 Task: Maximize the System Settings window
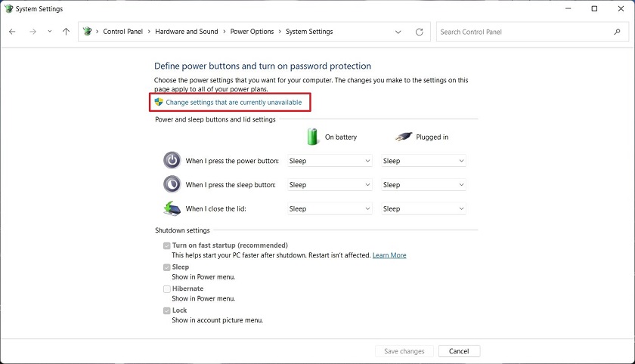point(594,8)
